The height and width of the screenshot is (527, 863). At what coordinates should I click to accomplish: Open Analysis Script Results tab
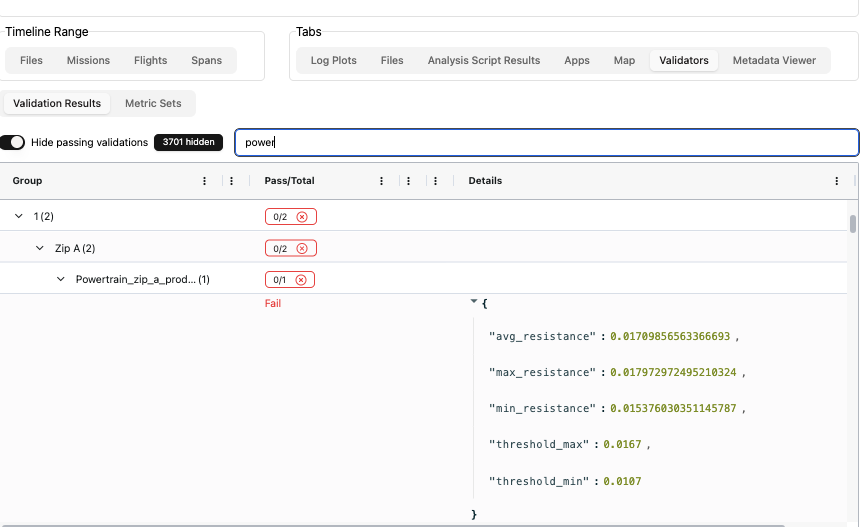click(484, 61)
